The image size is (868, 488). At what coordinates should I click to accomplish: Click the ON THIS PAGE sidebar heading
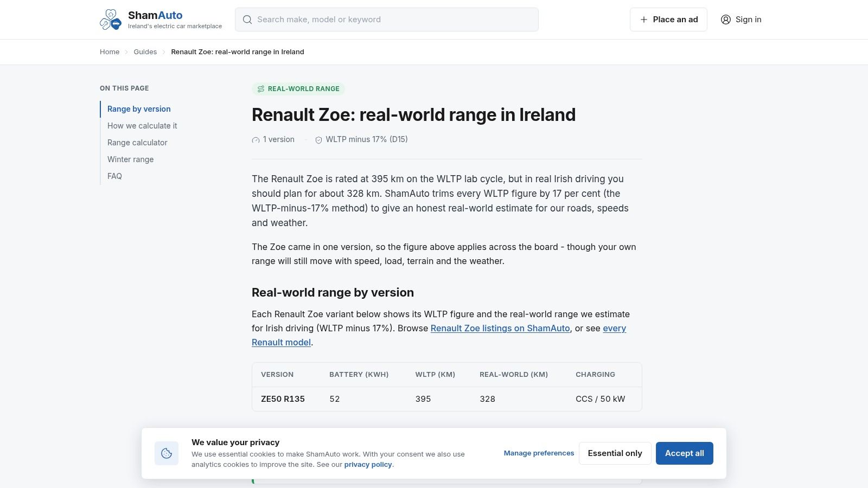(x=124, y=88)
